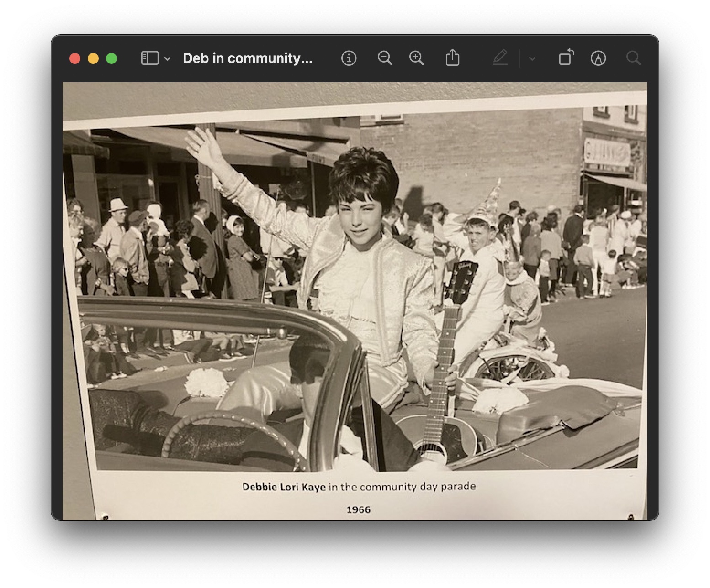Close the Preview window
This screenshot has width=710, height=588.
75,59
